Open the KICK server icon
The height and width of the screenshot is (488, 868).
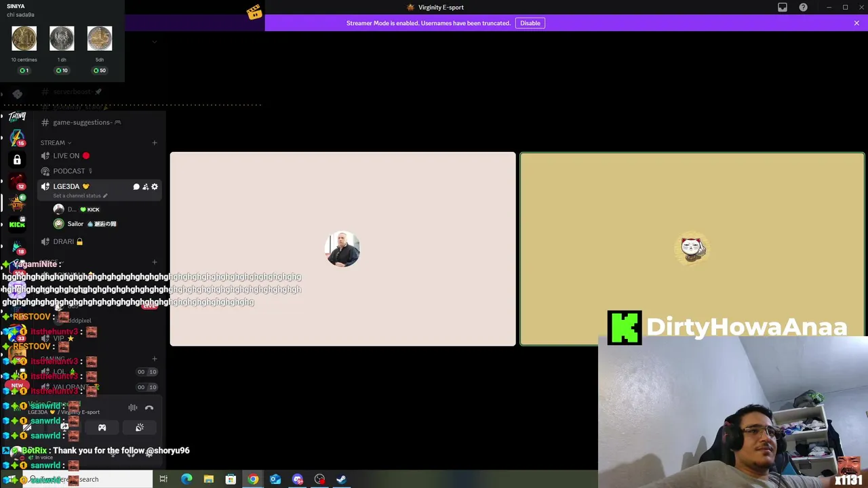point(17,224)
